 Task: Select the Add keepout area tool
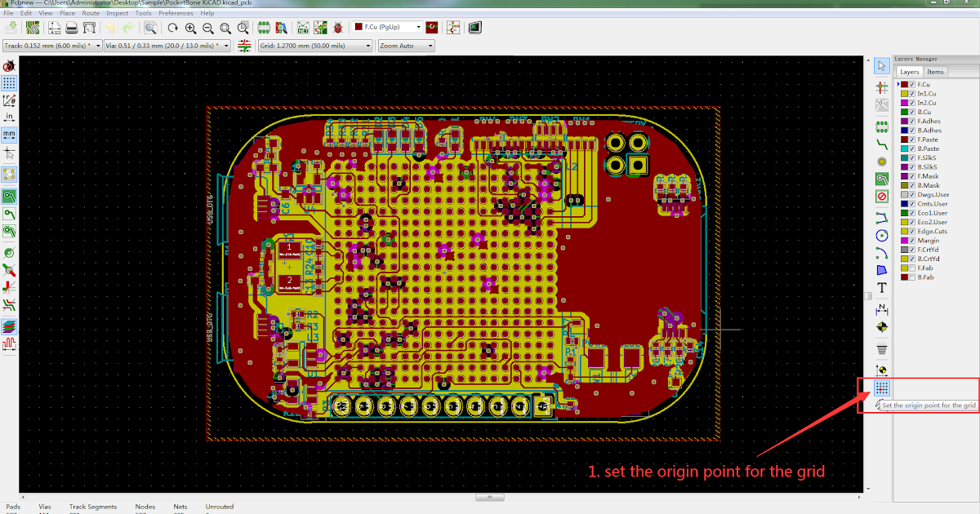(881, 197)
